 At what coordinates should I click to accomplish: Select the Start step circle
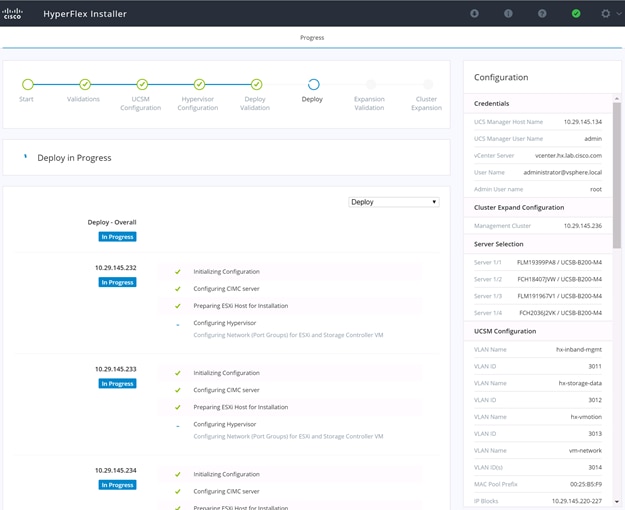tap(28, 85)
